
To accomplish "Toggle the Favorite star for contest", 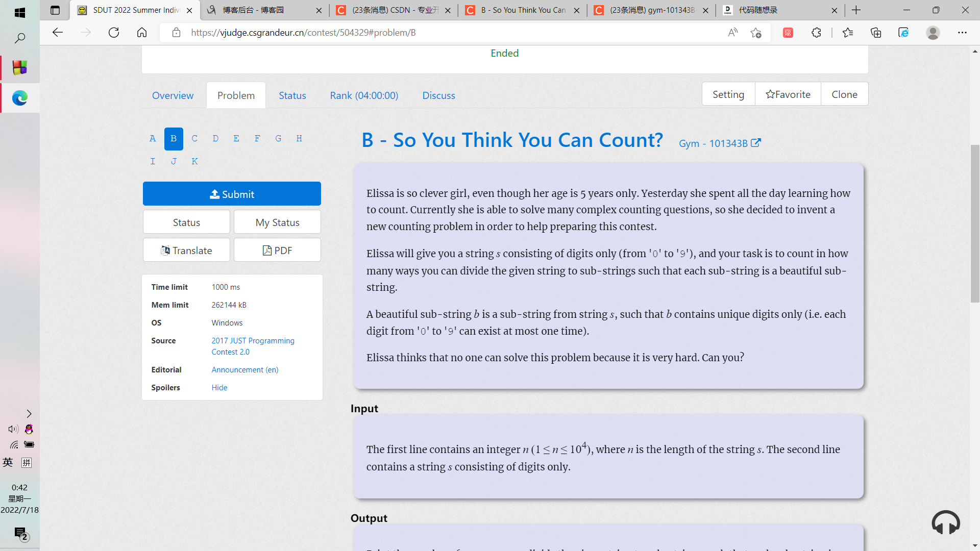I will point(788,94).
